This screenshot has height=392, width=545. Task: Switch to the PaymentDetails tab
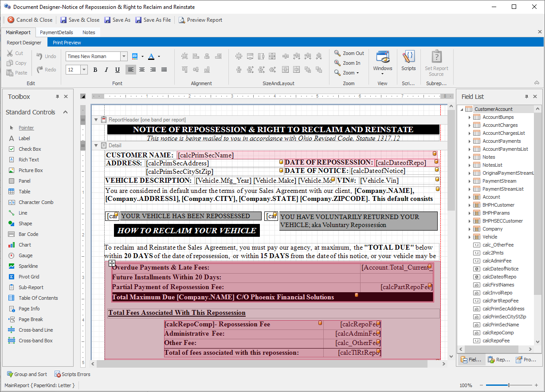(56, 32)
